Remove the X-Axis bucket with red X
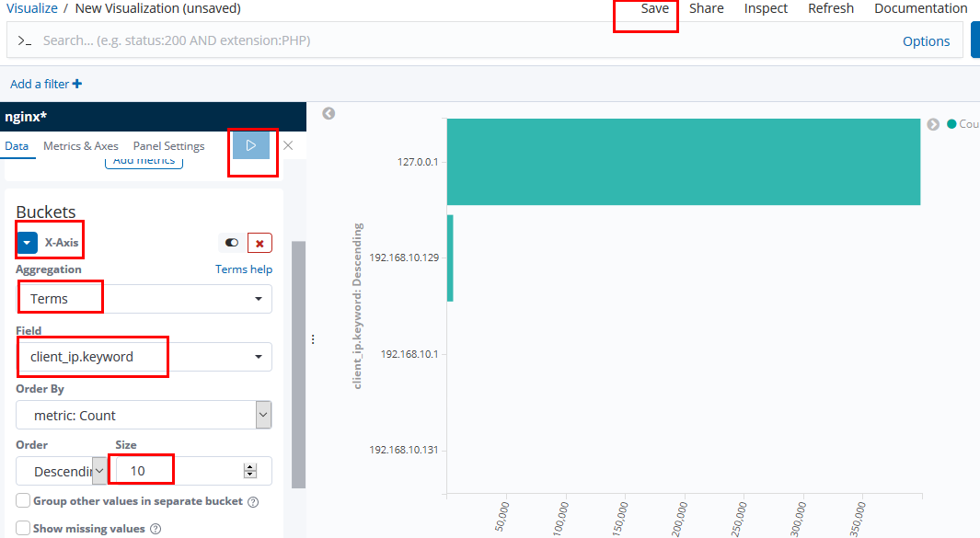This screenshot has width=980, height=538. tap(260, 243)
